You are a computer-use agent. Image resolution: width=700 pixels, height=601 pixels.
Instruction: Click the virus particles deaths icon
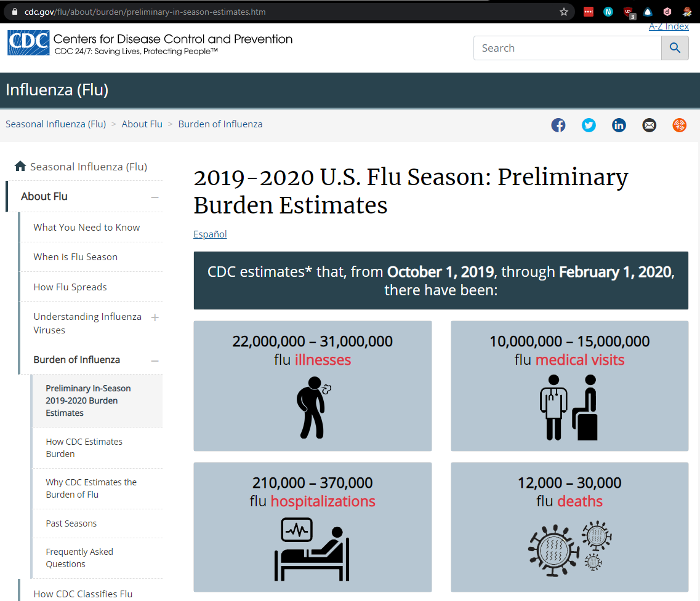tap(569, 549)
